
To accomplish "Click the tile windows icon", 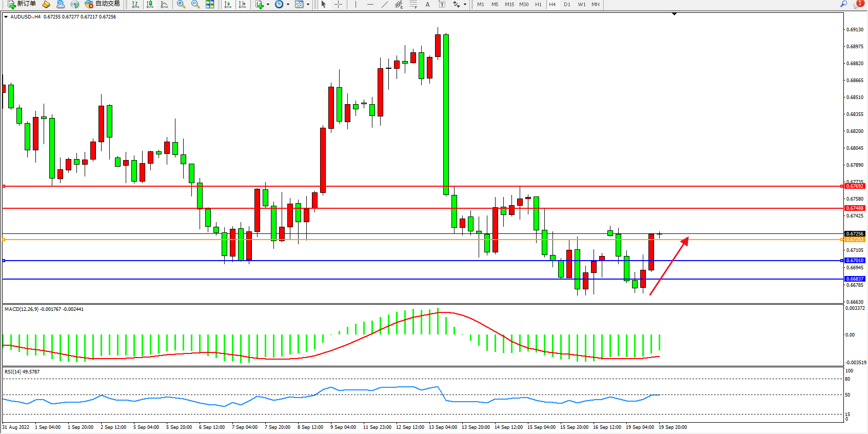I will [x=210, y=4].
